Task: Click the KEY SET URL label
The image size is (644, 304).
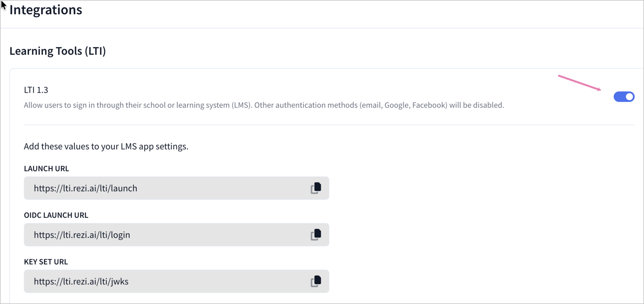Action: 46,262
